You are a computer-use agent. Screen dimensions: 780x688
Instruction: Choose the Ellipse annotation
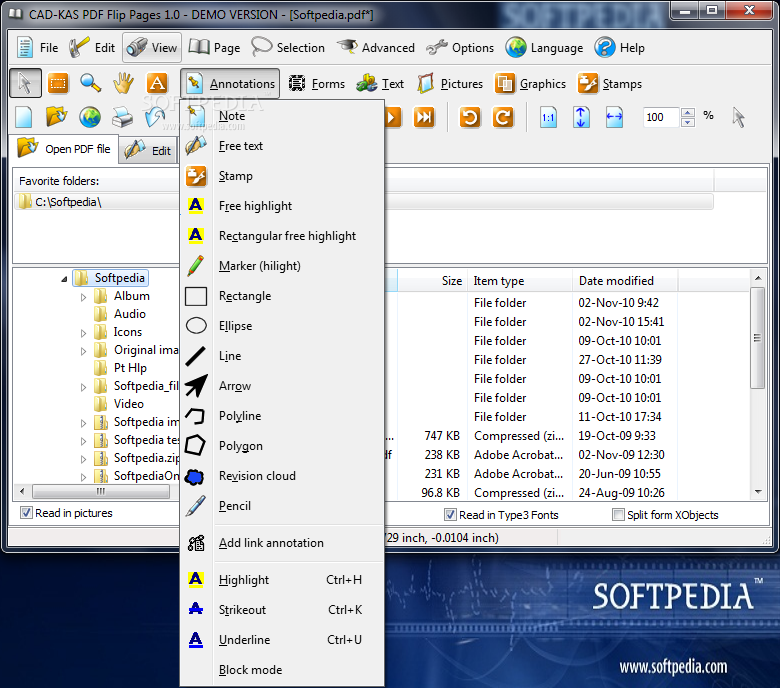click(x=282, y=326)
